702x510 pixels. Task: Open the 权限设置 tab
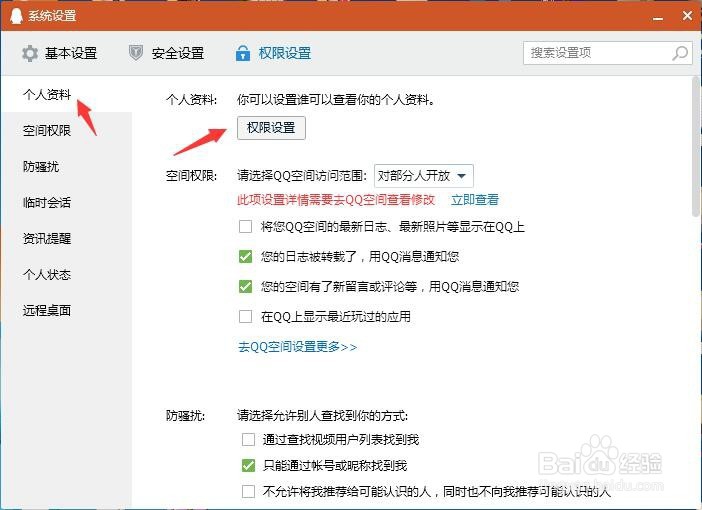pyautogui.click(x=273, y=53)
